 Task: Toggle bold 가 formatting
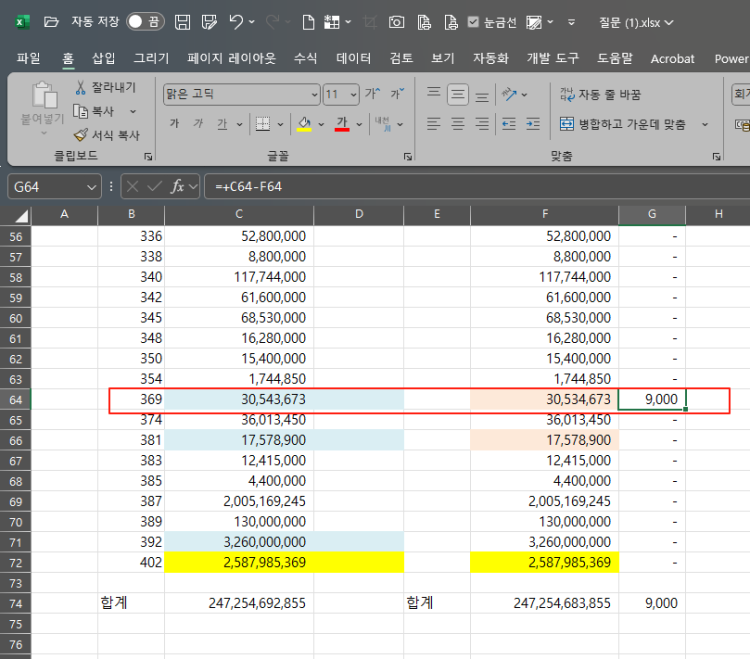pos(174,124)
